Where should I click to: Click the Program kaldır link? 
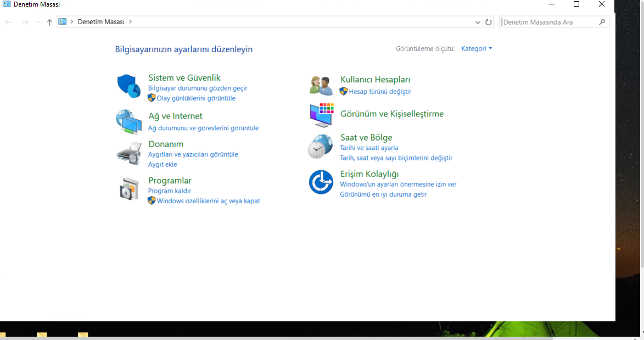pyautogui.click(x=170, y=191)
